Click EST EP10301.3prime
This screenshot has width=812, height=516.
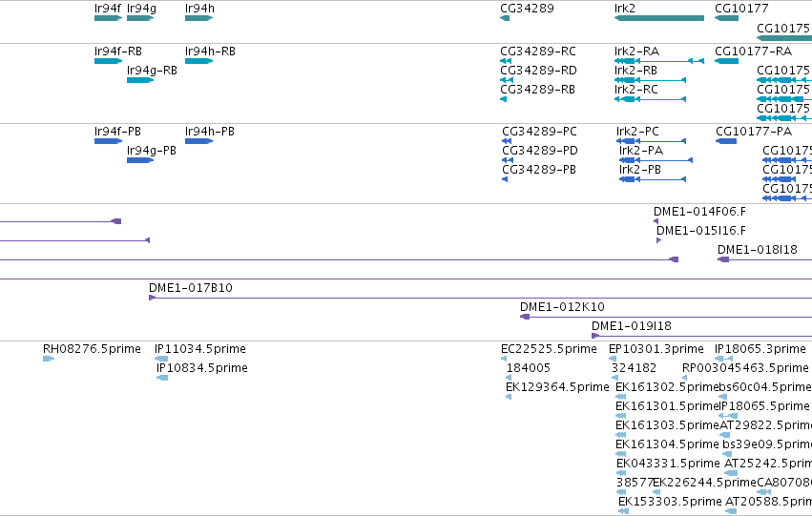pyautogui.click(x=613, y=360)
